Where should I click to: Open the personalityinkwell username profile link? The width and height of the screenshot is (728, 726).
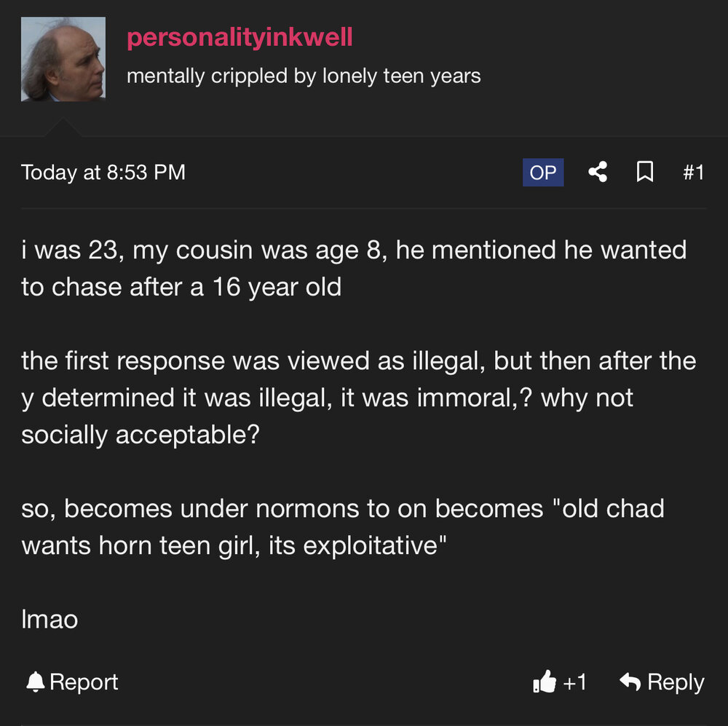point(240,37)
